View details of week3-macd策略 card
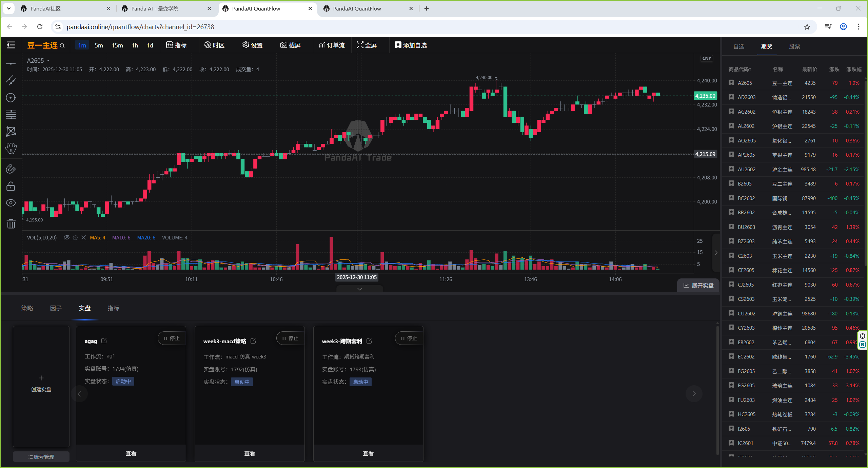This screenshot has width=868, height=468. pos(250,453)
